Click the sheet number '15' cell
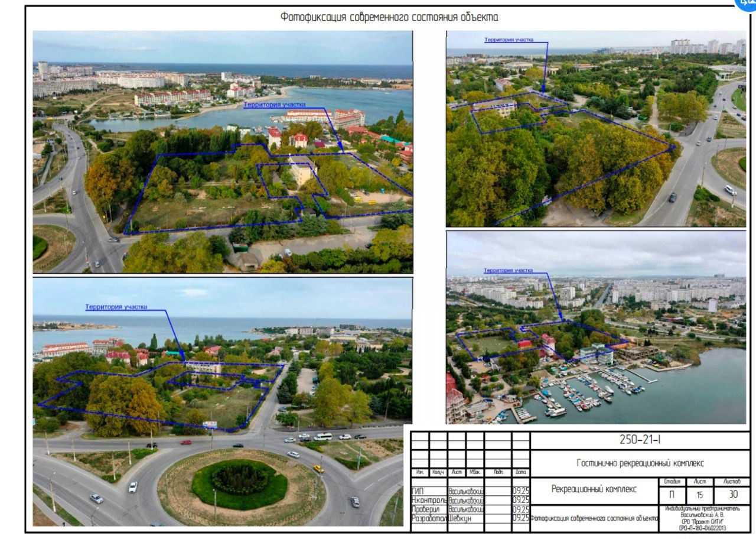 point(700,495)
